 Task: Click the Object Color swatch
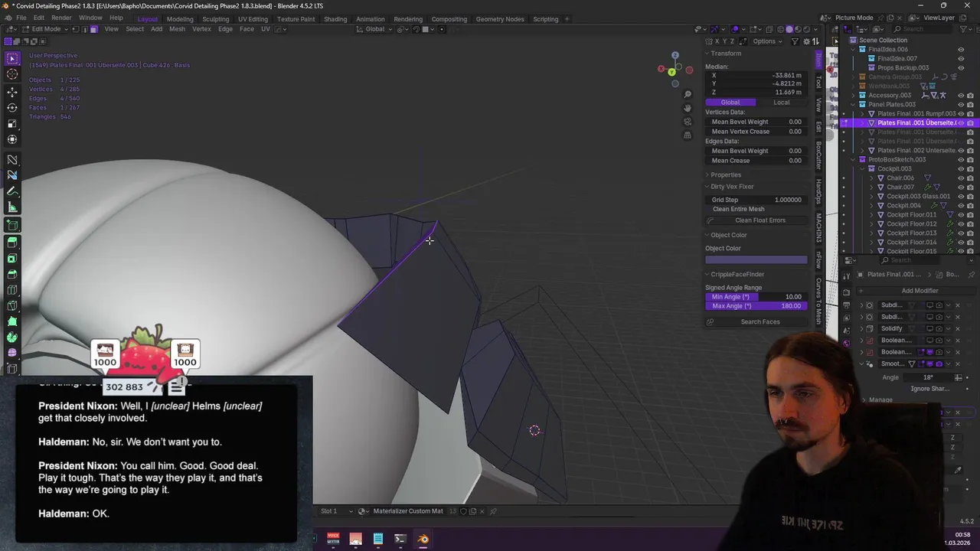click(756, 259)
